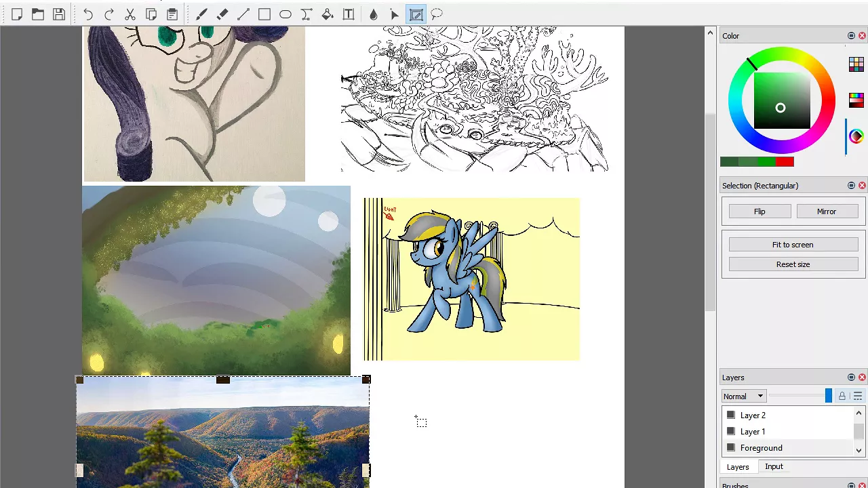Click the black-and-white coral line art
This screenshot has width=868, height=488.
pyautogui.click(x=475, y=99)
